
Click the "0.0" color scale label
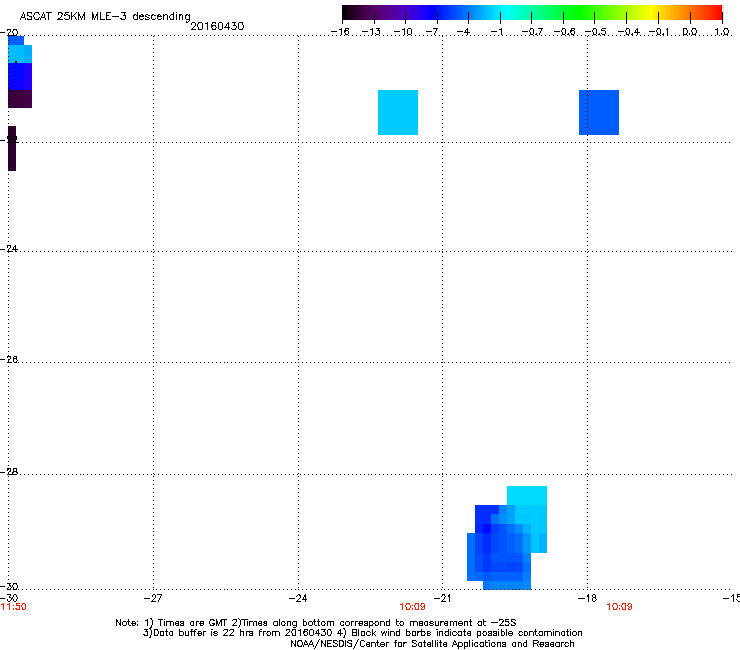[690, 32]
